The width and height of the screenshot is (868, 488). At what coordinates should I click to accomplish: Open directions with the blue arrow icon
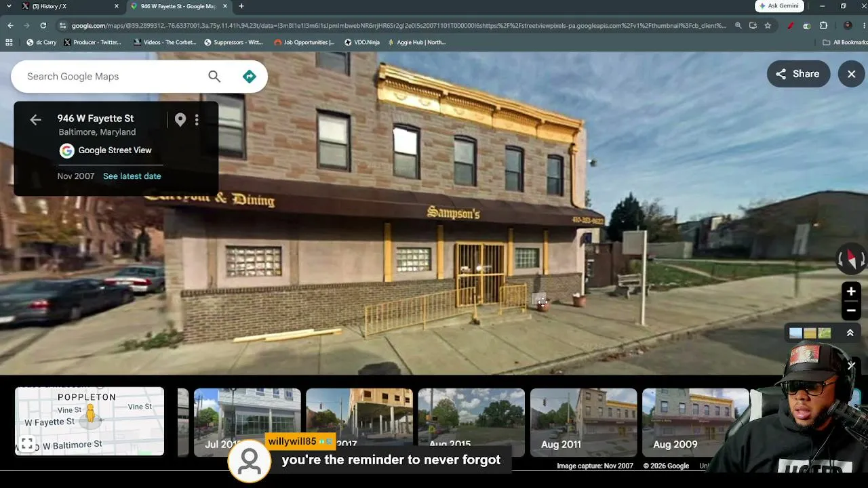click(250, 77)
